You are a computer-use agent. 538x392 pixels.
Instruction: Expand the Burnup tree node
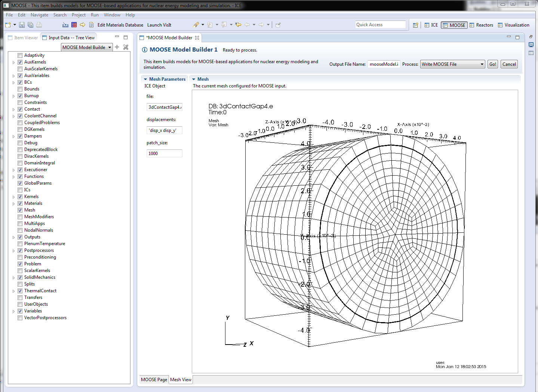click(14, 96)
